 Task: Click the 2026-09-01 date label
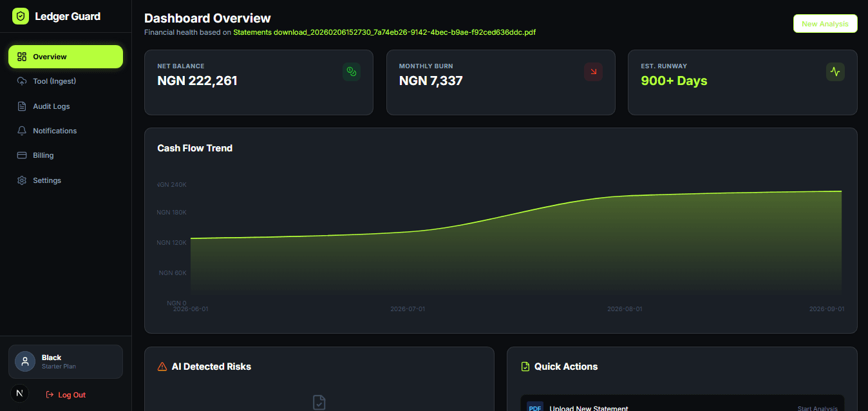point(827,309)
